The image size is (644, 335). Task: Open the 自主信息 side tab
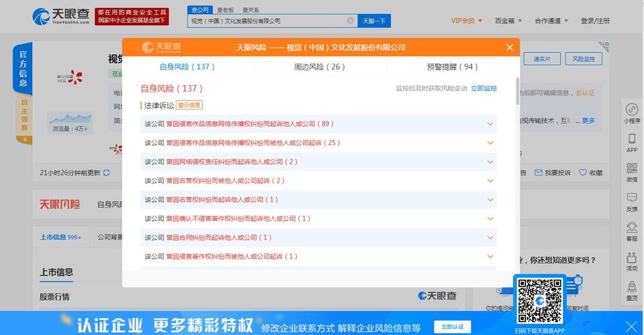(x=24, y=120)
